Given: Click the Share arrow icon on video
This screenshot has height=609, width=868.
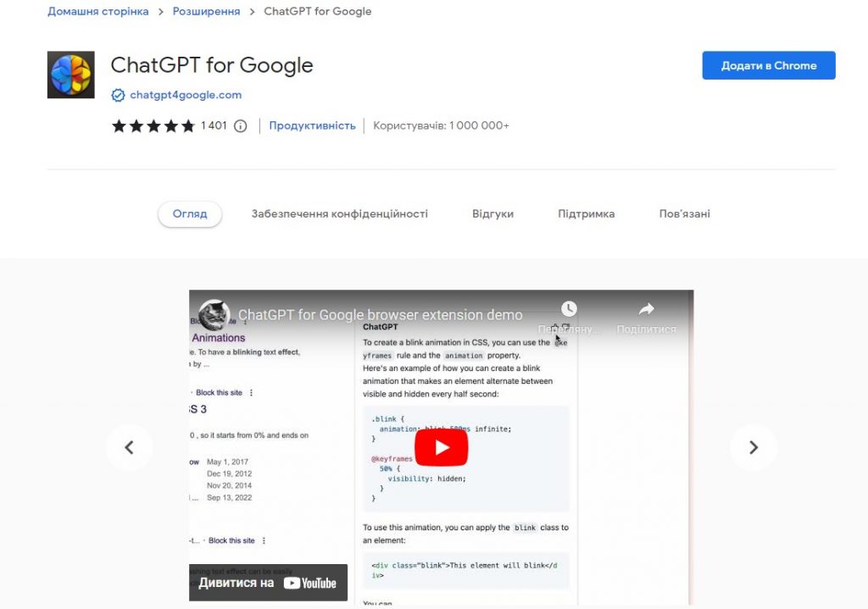Looking at the screenshot, I should pos(646,308).
